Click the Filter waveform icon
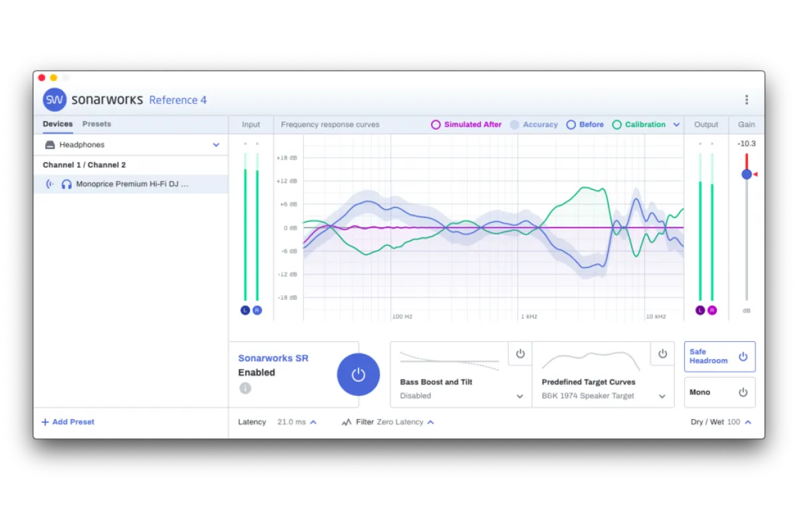The height and width of the screenshot is (532, 798). pyautogui.click(x=346, y=422)
